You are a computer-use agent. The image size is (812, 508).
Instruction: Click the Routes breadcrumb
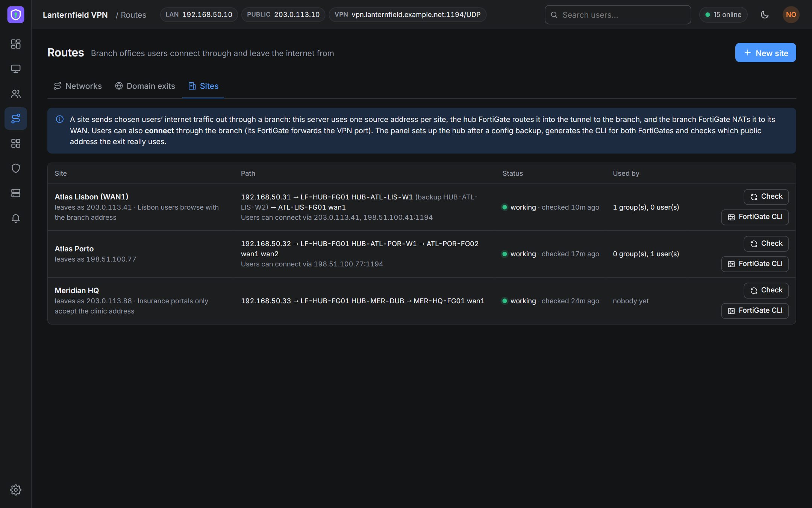click(x=133, y=15)
